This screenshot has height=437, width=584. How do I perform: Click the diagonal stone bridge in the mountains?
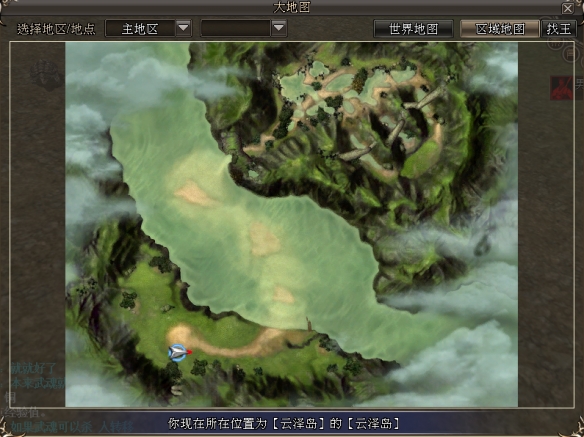(426, 98)
